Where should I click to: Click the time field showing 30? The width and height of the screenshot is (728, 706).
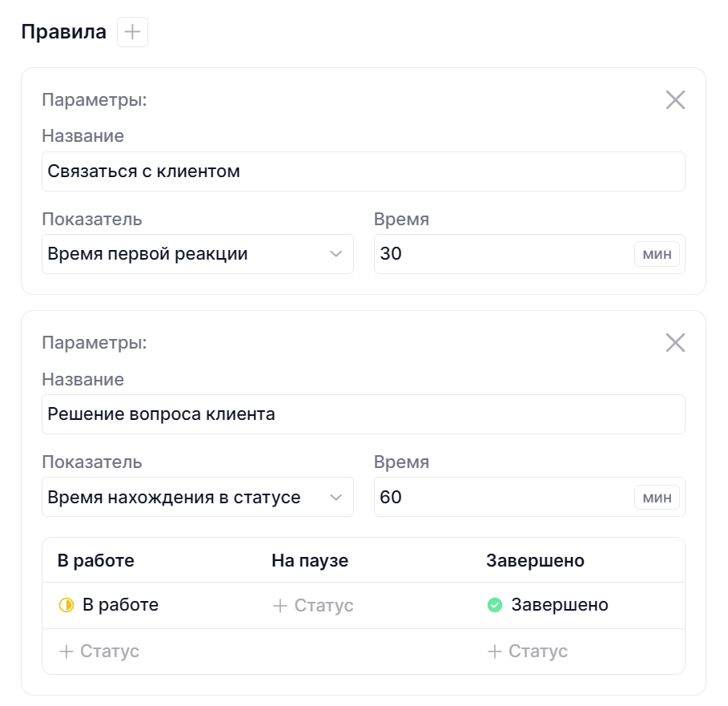point(501,254)
